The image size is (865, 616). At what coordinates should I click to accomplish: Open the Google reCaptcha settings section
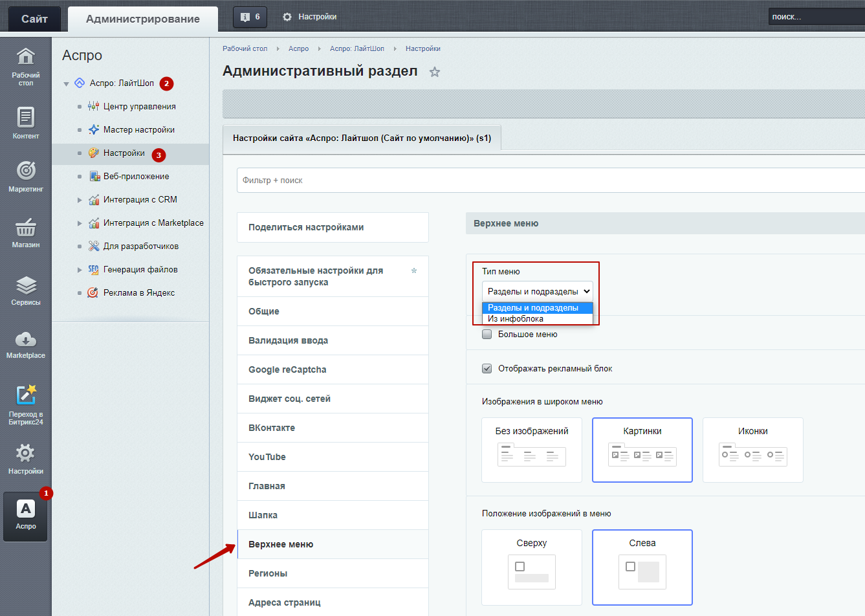coord(333,369)
